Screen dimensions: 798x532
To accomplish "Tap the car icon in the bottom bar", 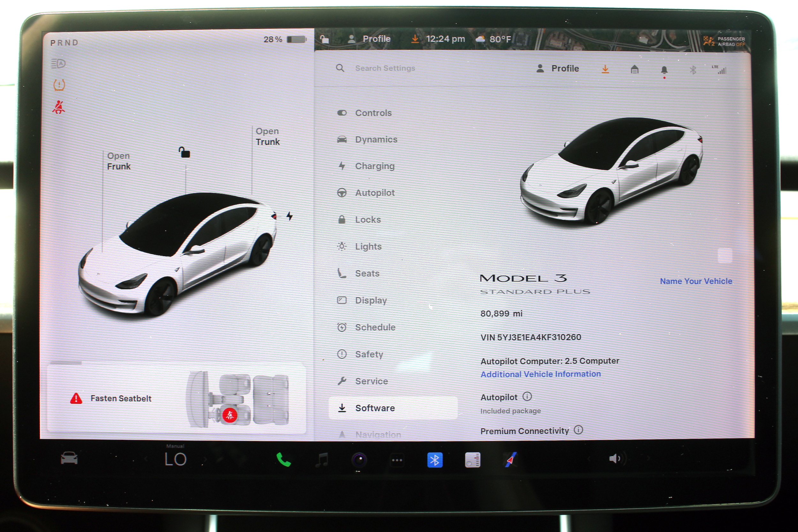I will click(x=69, y=458).
